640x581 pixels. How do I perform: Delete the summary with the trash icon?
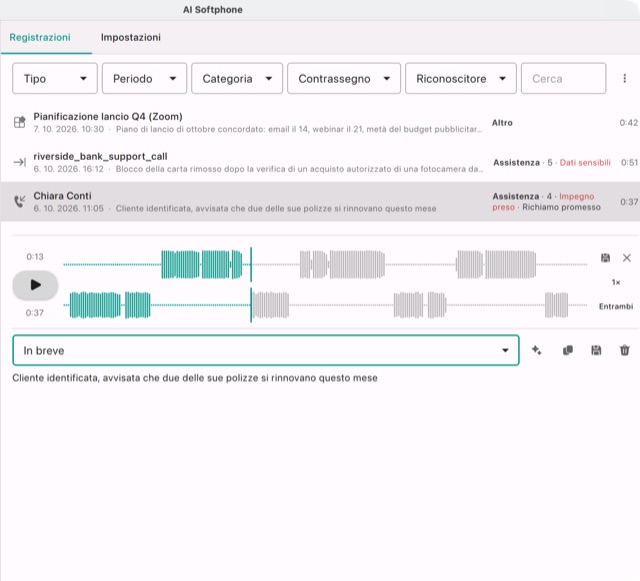tap(624, 350)
